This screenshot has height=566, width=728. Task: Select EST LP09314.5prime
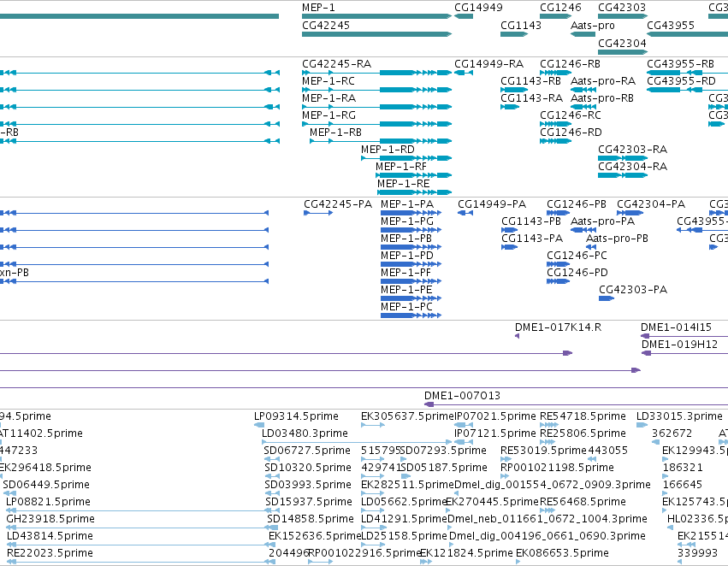pos(259,424)
